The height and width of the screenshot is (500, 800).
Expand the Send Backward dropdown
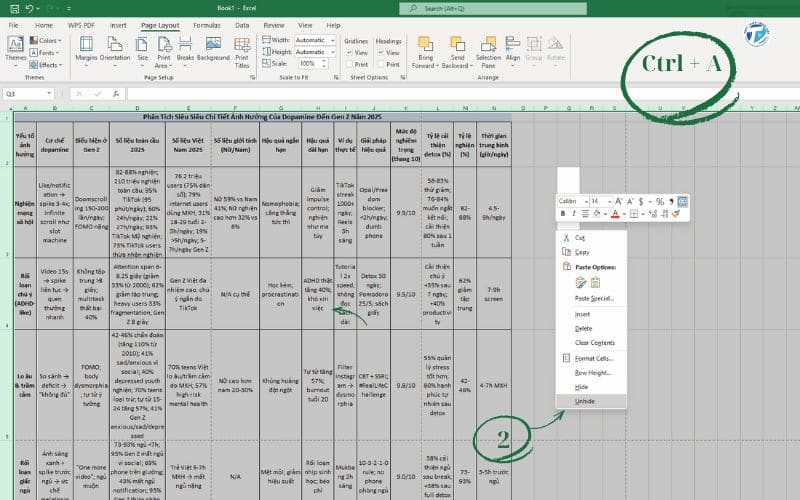pos(472,66)
